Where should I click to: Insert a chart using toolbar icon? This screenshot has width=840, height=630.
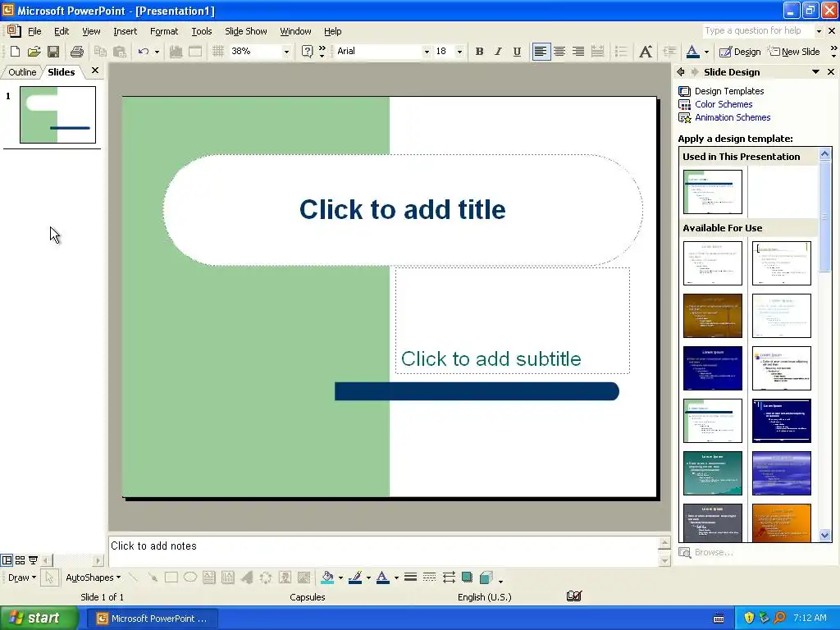point(176,52)
